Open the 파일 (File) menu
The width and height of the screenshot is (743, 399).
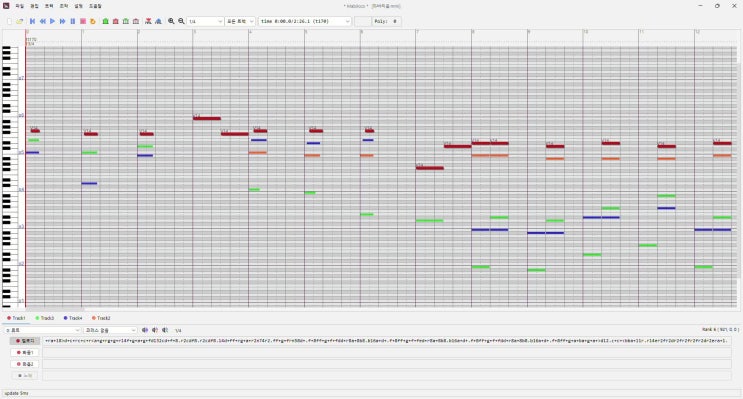coord(19,6)
